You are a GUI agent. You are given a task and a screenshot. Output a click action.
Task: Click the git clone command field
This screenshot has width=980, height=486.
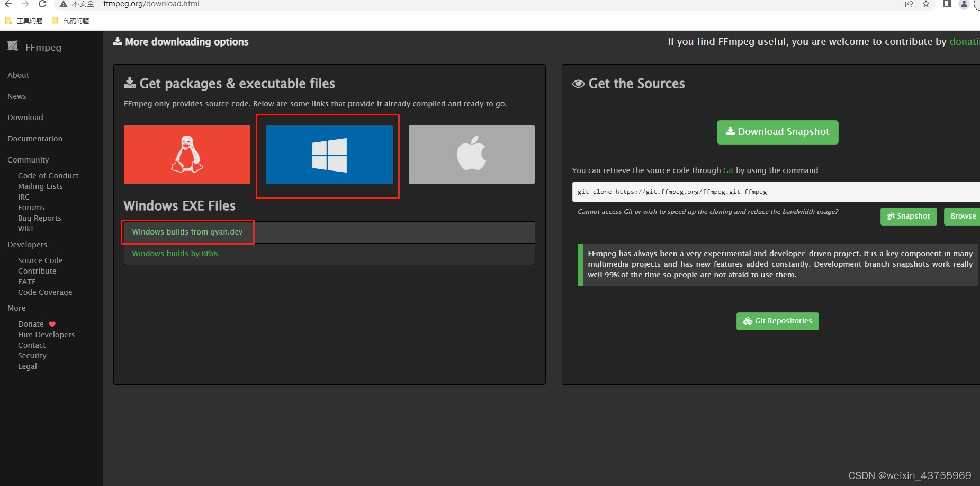(x=776, y=192)
